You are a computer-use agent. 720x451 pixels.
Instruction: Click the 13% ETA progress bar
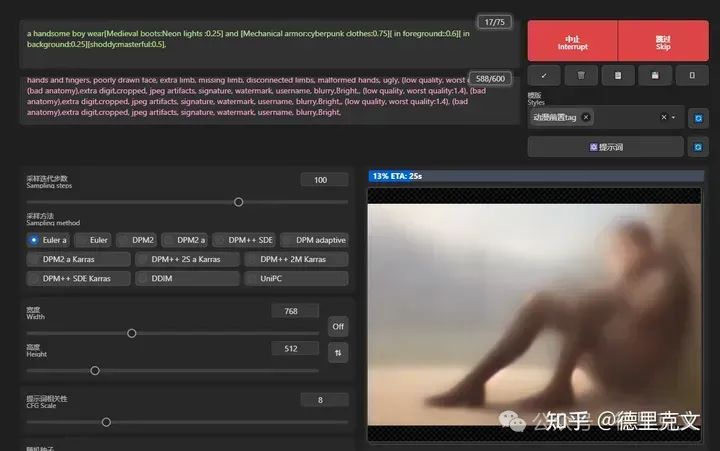click(536, 176)
